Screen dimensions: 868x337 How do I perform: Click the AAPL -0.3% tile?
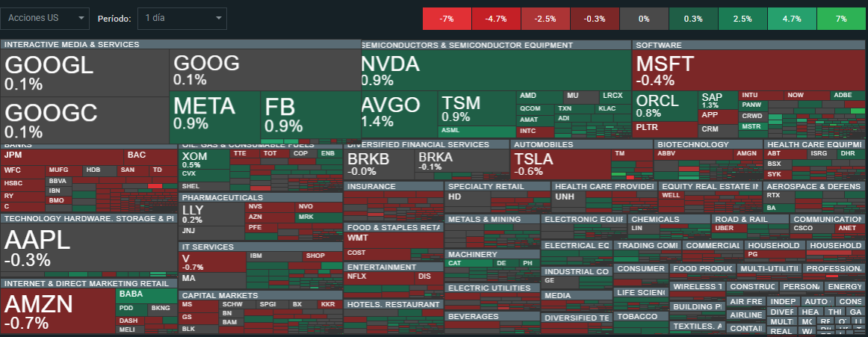pyautogui.click(x=89, y=247)
